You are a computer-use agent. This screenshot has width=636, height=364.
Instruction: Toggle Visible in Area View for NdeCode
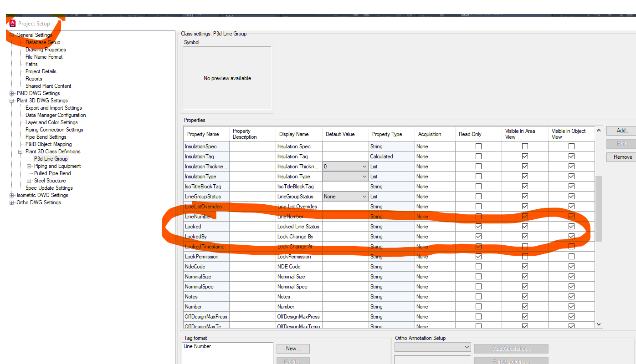coord(524,266)
